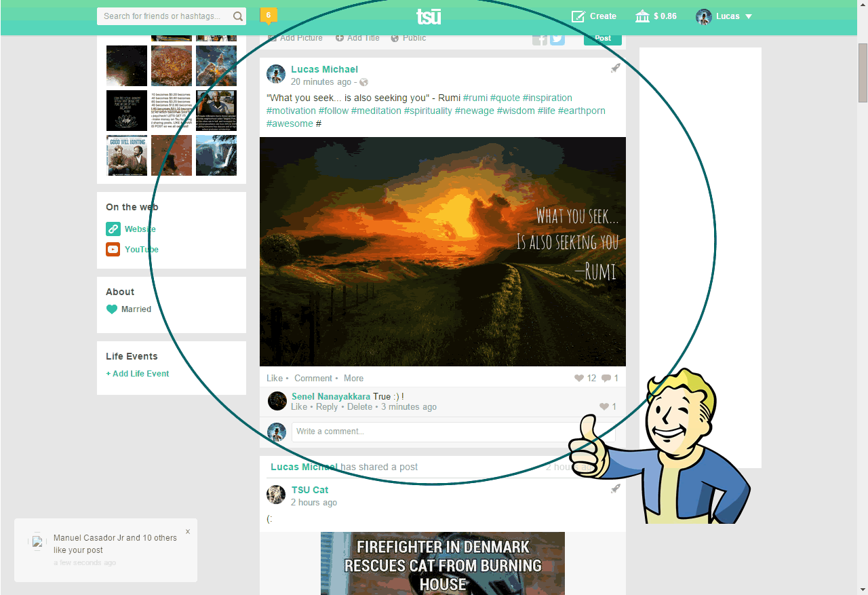Image resolution: width=868 pixels, height=595 pixels.
Task: Open Senel Nanayakkara commenter avatar
Action: coord(277,401)
